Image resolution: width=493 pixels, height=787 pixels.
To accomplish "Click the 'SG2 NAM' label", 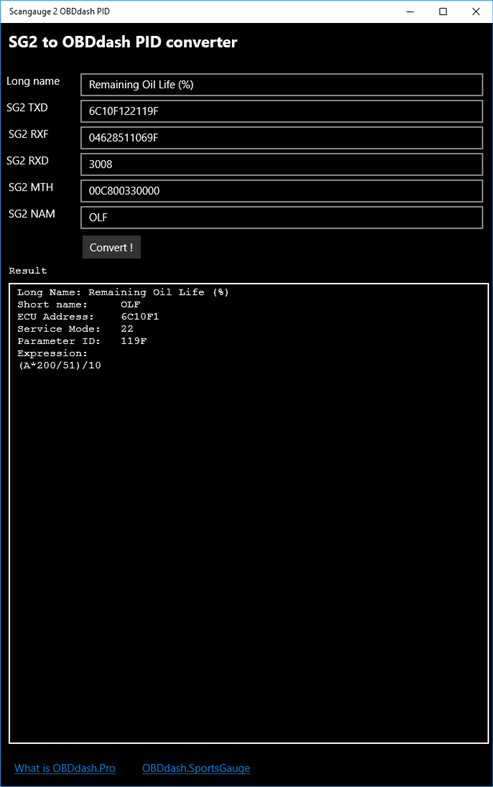I will click(31, 214).
